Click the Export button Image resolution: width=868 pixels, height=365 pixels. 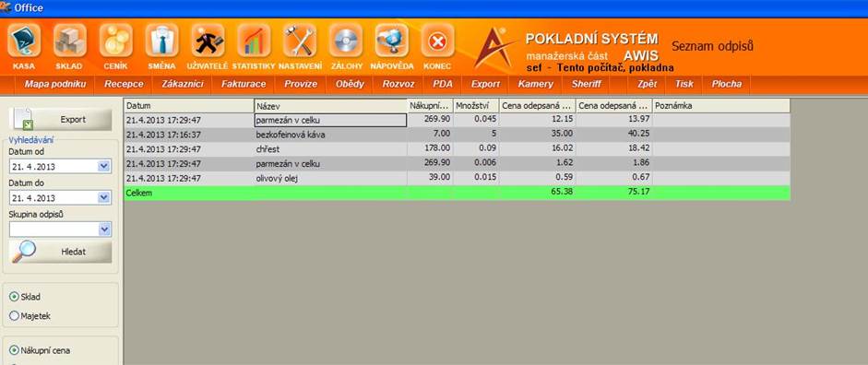(x=60, y=120)
